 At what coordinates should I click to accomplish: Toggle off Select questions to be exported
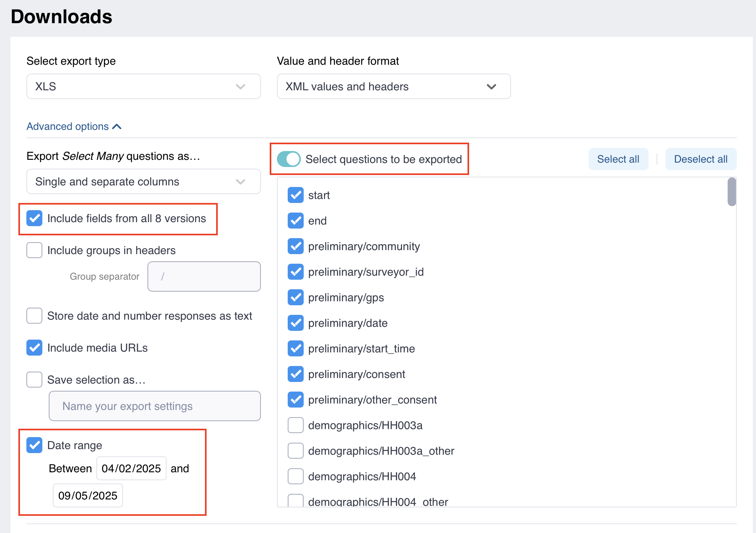pyautogui.click(x=288, y=159)
